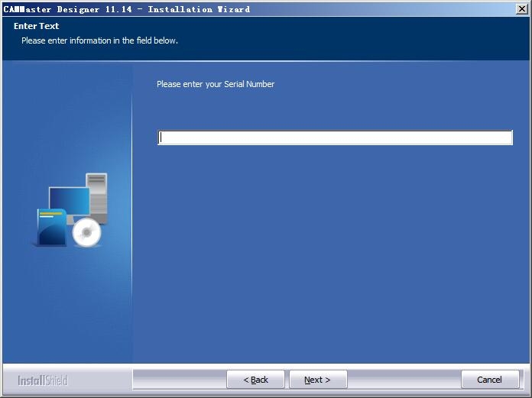Click 'Please enter information in the field below.' text
This screenshot has width=532, height=398.
coord(99,40)
